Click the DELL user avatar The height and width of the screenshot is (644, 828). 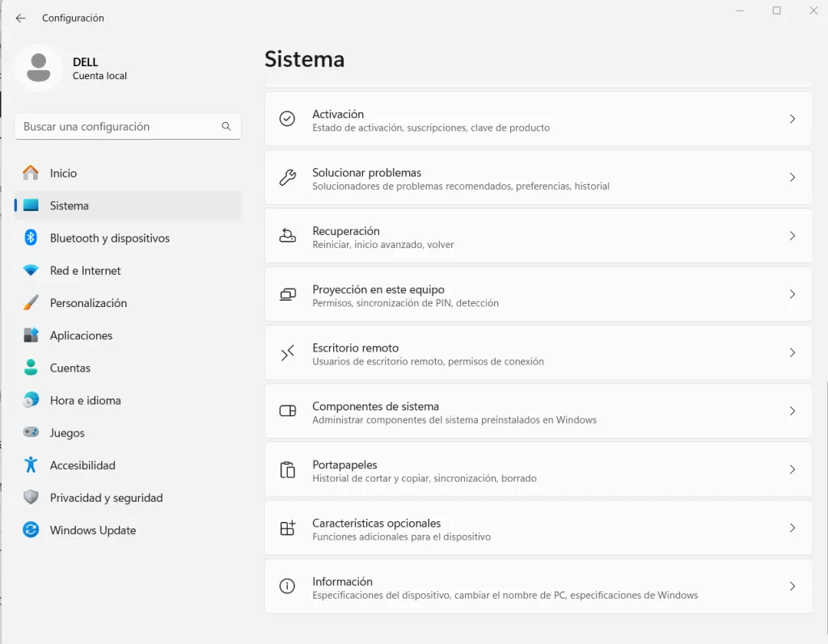(39, 68)
